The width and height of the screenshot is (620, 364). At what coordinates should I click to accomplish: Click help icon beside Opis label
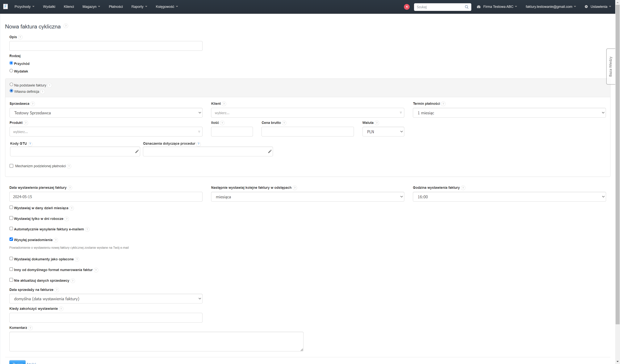coord(20,37)
